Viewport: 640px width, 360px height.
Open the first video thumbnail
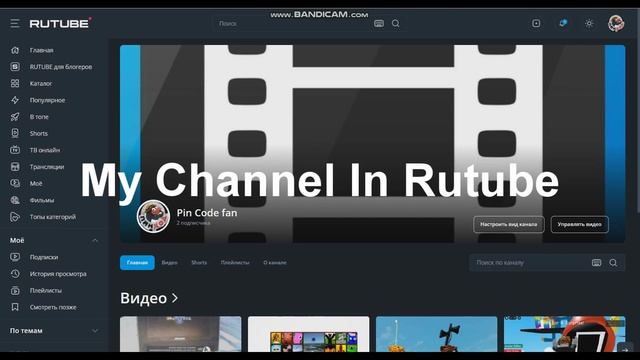pyautogui.click(x=180, y=334)
